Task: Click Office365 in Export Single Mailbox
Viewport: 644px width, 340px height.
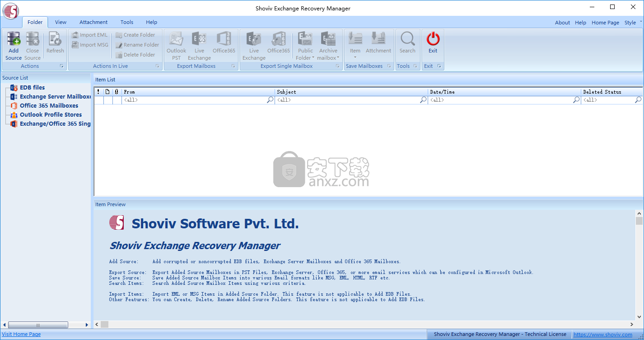Action: pyautogui.click(x=279, y=43)
